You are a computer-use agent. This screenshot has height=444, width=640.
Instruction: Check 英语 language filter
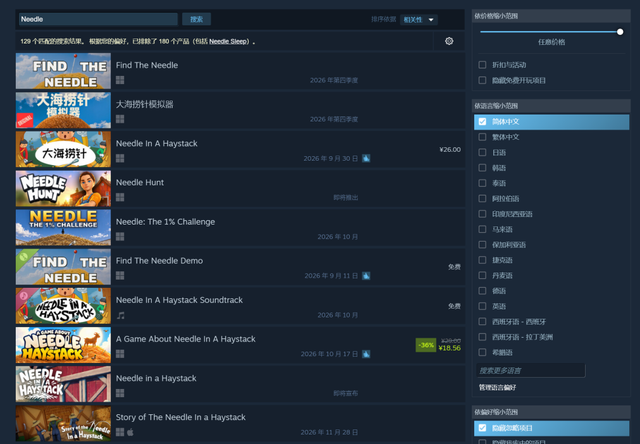tap(482, 306)
